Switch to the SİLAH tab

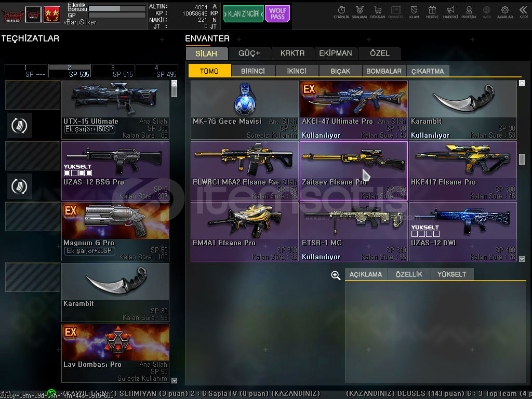point(206,54)
